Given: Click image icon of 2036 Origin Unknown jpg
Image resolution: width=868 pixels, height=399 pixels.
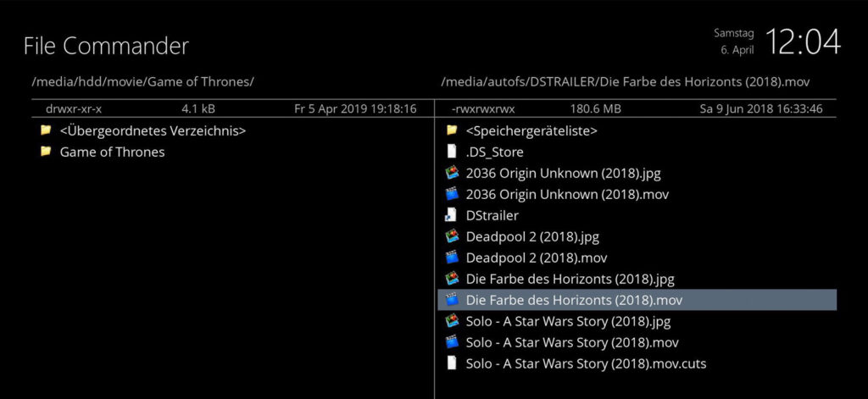Looking at the screenshot, I should click(x=452, y=173).
